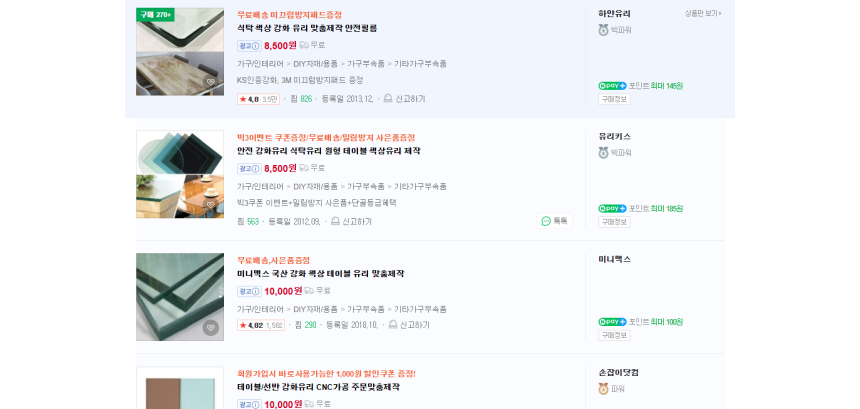The height and width of the screenshot is (409, 860).
Task: Toggle wishlist heart on 미니맥스 product image
Action: (x=211, y=328)
